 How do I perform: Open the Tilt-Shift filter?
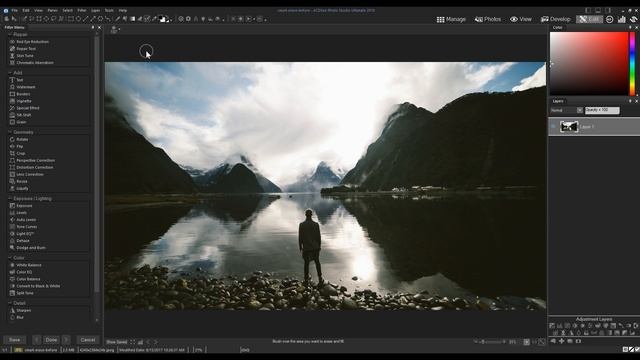click(20, 115)
